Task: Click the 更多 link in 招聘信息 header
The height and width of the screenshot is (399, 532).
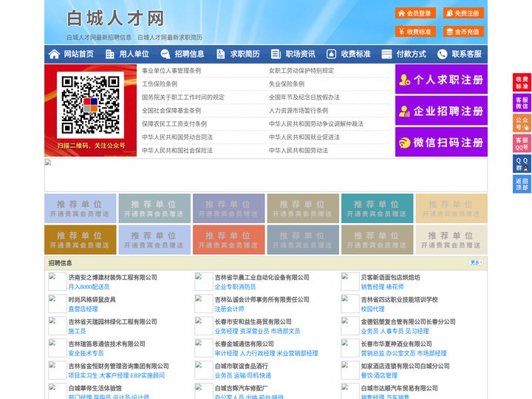Action: pyautogui.click(x=476, y=262)
